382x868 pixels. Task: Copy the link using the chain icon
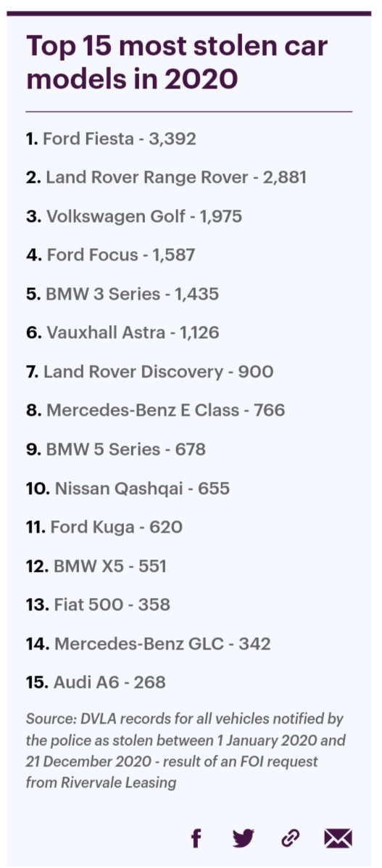click(x=290, y=838)
